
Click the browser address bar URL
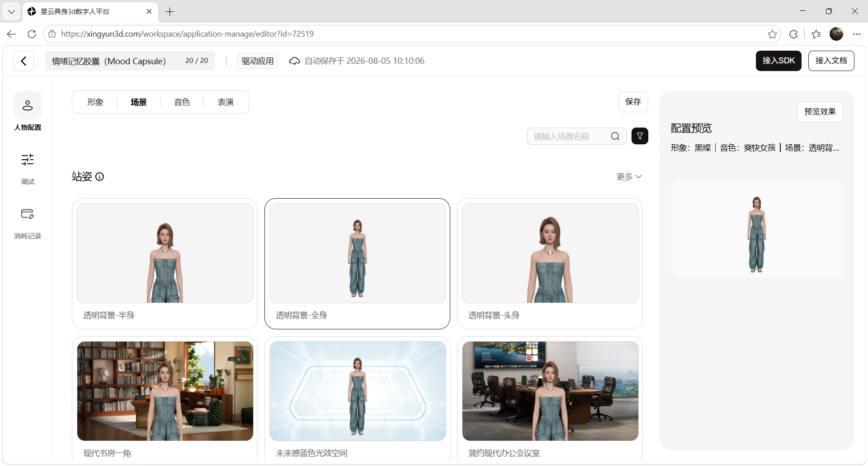(187, 34)
